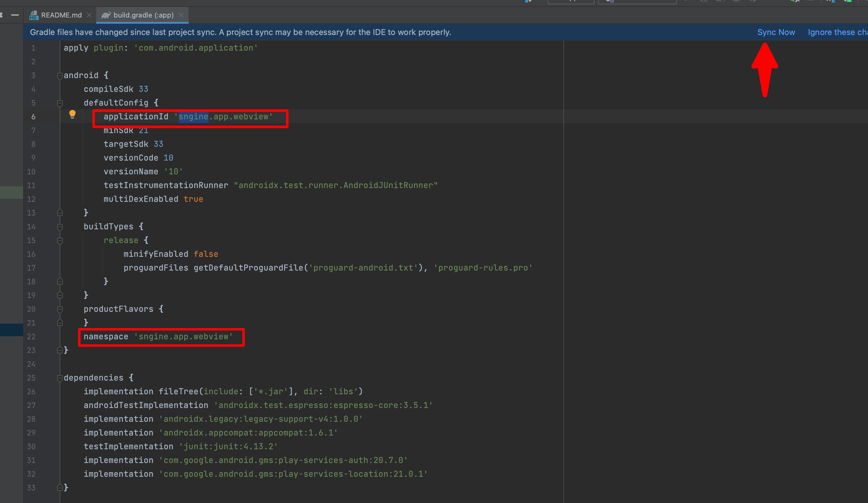Click the fold end marker on line 23
Screen dimensions: 868x503
point(60,350)
